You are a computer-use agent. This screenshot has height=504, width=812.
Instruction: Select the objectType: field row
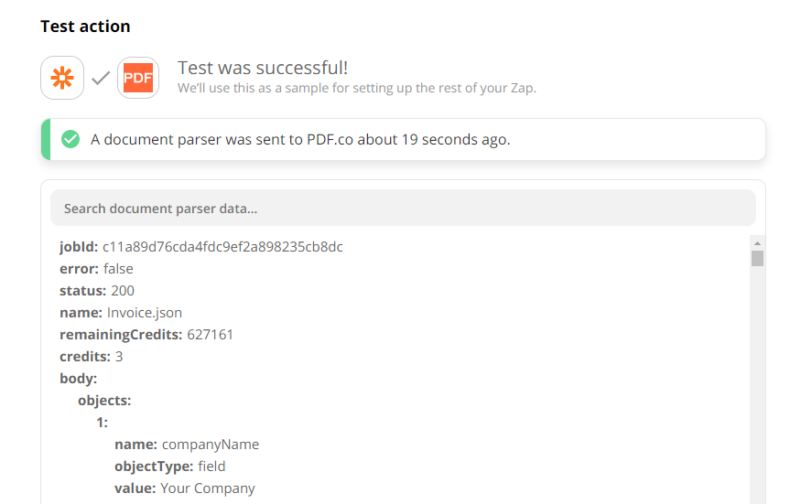(170, 466)
